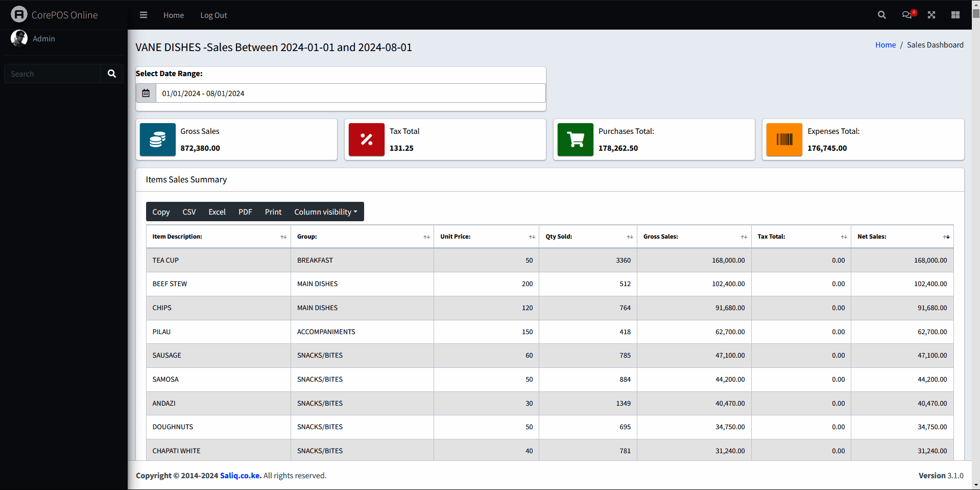The image size is (980, 490).
Task: Toggle fullscreen with the expand arrows icon
Action: coord(931,15)
